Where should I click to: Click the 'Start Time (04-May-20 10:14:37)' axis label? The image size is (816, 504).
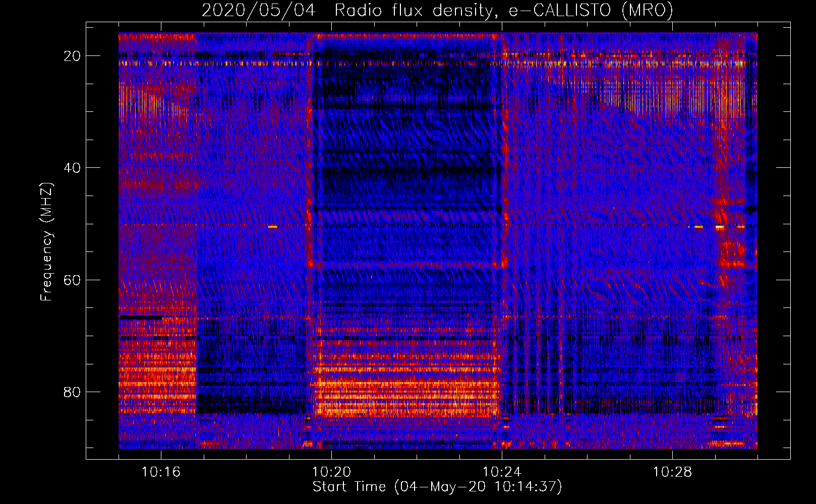coord(437,487)
